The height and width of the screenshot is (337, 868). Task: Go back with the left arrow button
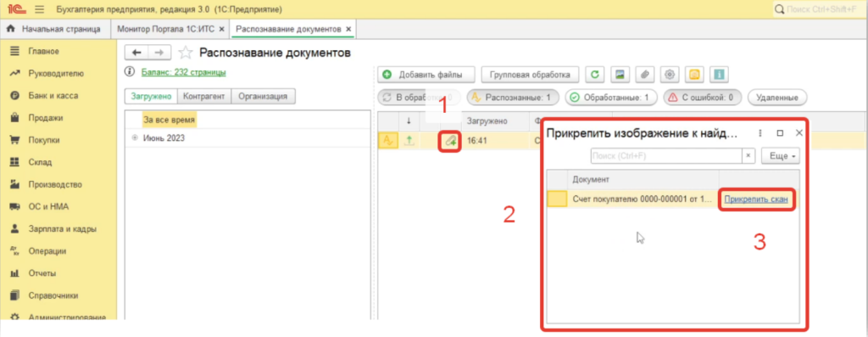[136, 52]
